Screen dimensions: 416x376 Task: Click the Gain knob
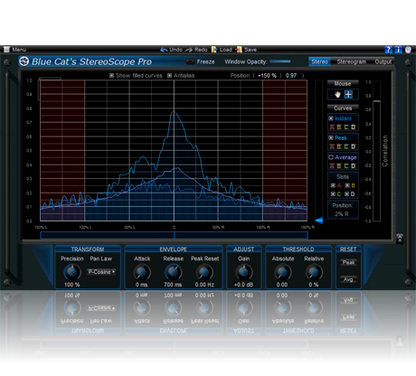(x=244, y=272)
